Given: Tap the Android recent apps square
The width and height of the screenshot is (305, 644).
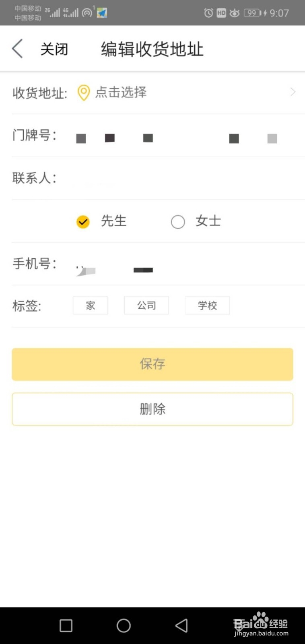Looking at the screenshot, I should click(66, 625).
